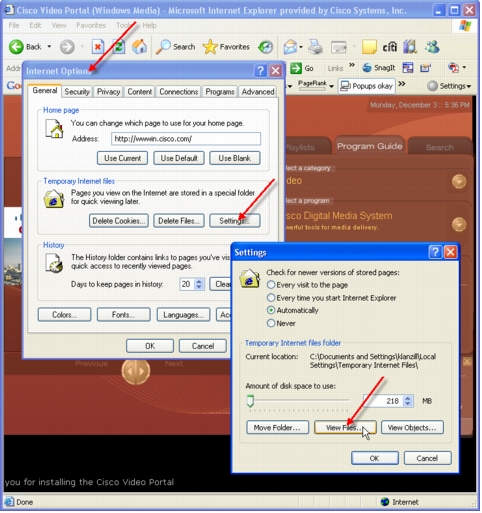Click the Move Folder button
The image size is (482, 513).
277,428
